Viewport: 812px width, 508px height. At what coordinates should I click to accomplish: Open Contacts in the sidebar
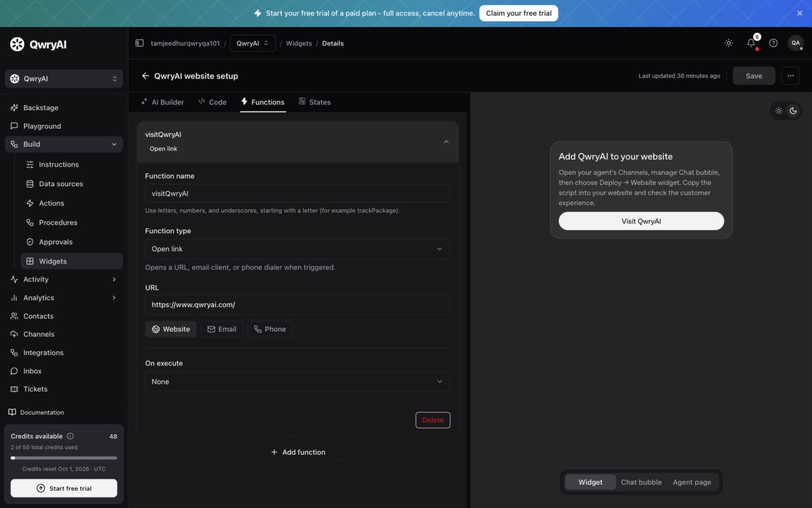click(x=64, y=316)
